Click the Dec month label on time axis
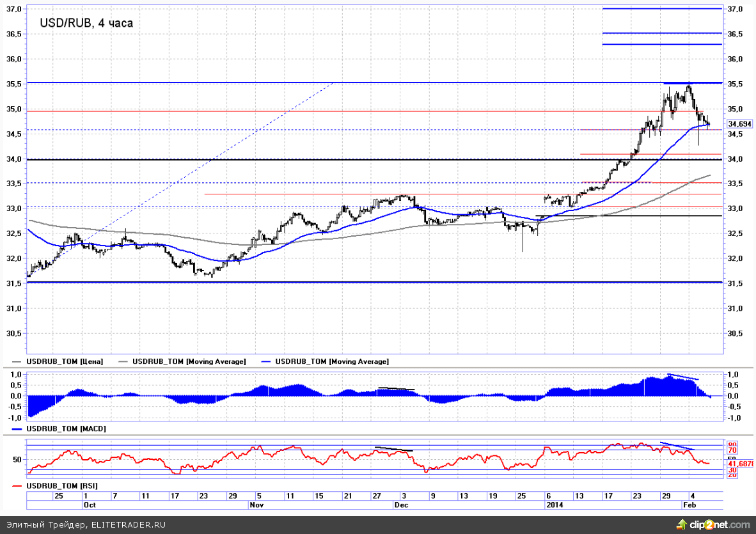The image size is (756, 534). click(401, 505)
